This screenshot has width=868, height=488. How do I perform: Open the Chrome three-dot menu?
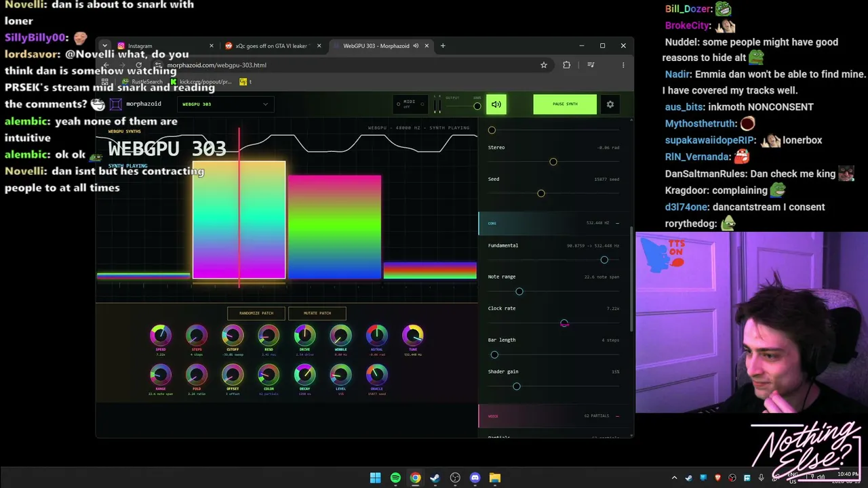623,65
